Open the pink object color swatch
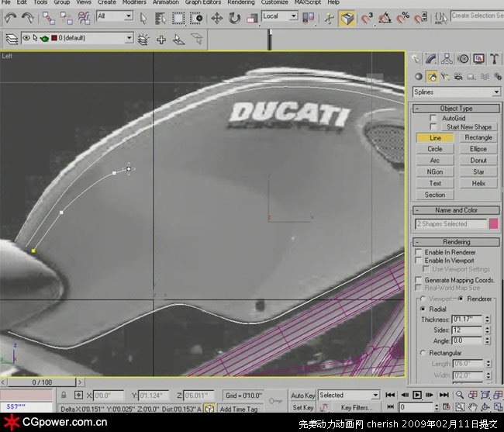The width and height of the screenshot is (504, 432). tap(494, 223)
